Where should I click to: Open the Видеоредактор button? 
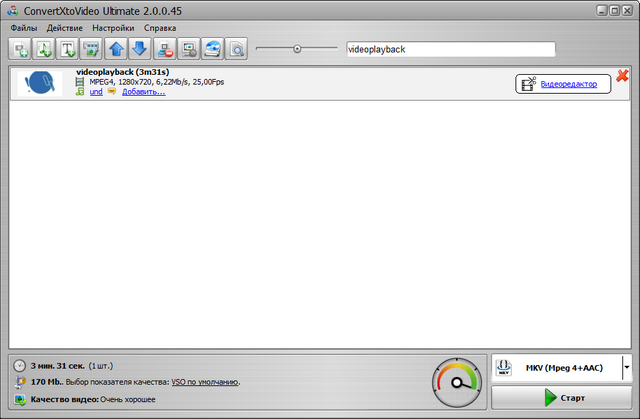click(562, 84)
